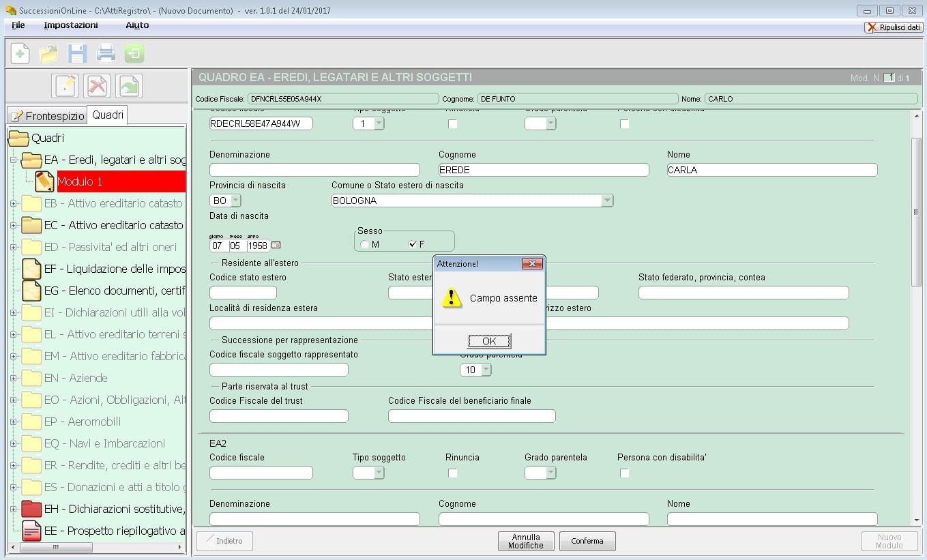927x560 pixels.
Task: Open the Comune di nascita dropdown showing BOLOGNA
Action: pos(606,201)
